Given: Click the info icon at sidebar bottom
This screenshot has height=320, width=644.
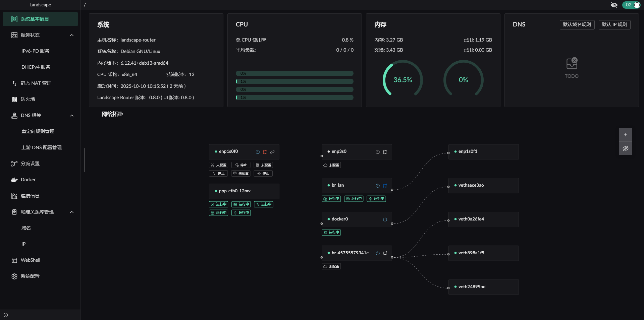Looking at the screenshot, I should [6, 315].
